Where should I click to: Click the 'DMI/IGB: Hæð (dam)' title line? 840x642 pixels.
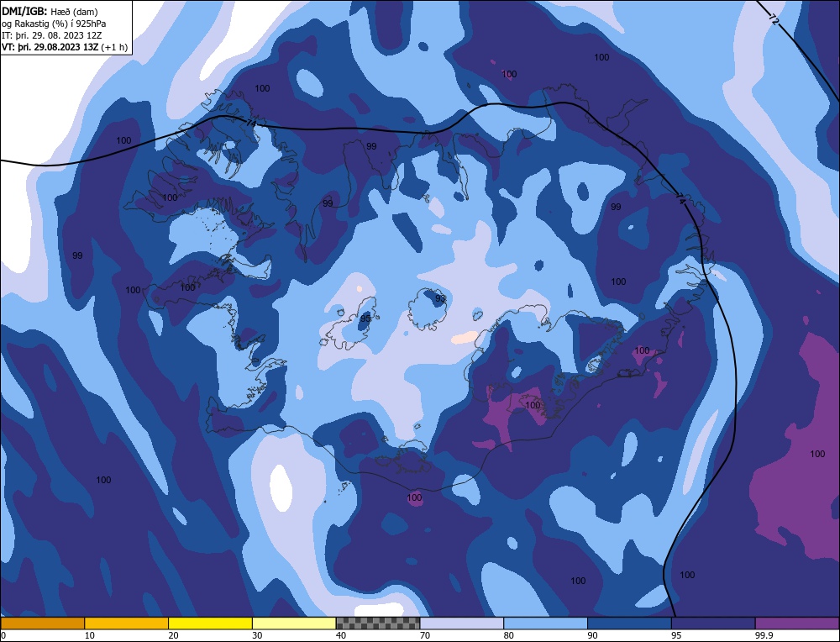50,11
